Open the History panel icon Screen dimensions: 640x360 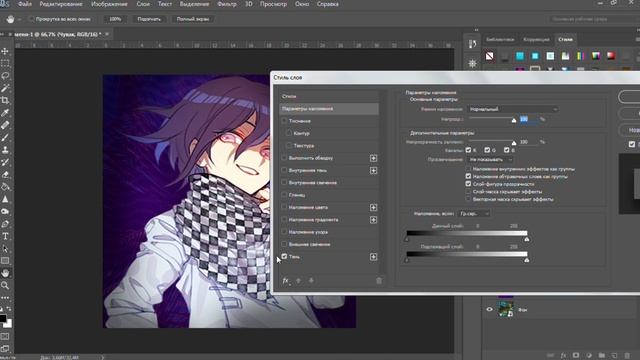coord(472,44)
